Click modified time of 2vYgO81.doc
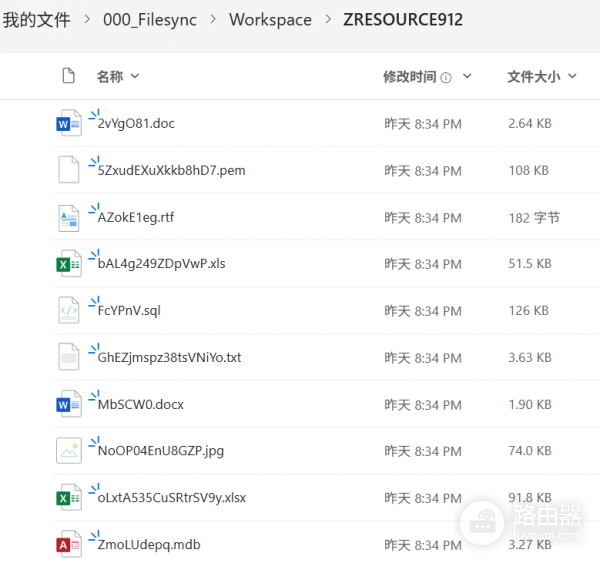The image size is (600, 563). (423, 124)
